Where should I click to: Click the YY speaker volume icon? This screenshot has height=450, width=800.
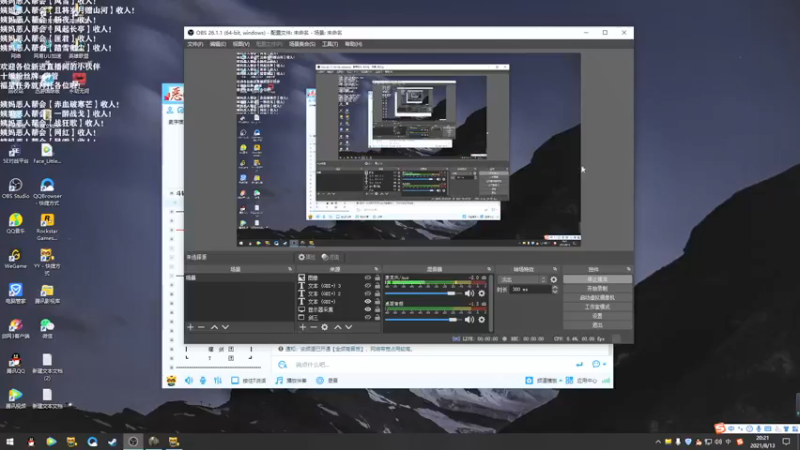(x=189, y=381)
